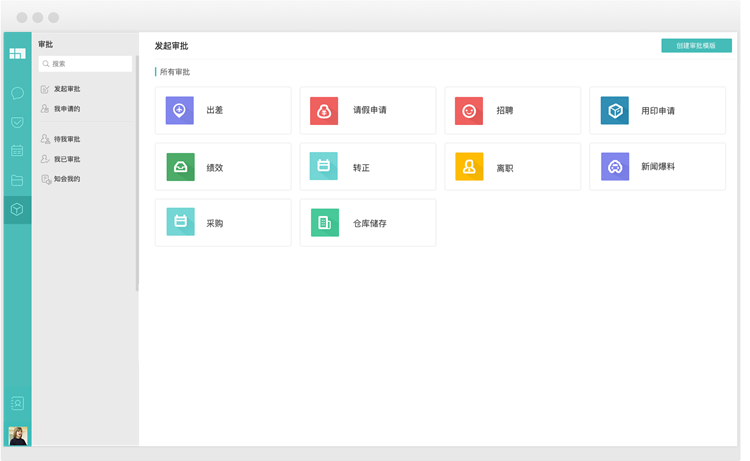Open the 用印申请 seal request card
Image resolution: width=750 pixels, height=461 pixels.
click(657, 111)
